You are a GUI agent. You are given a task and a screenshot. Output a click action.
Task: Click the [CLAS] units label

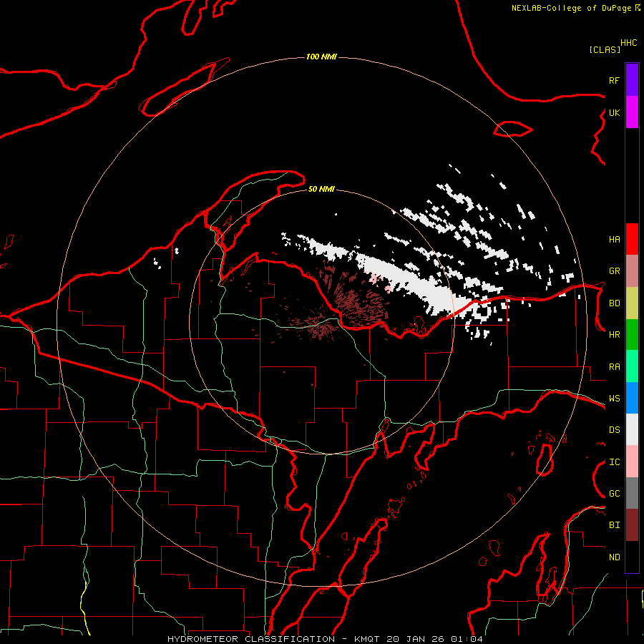(605, 49)
